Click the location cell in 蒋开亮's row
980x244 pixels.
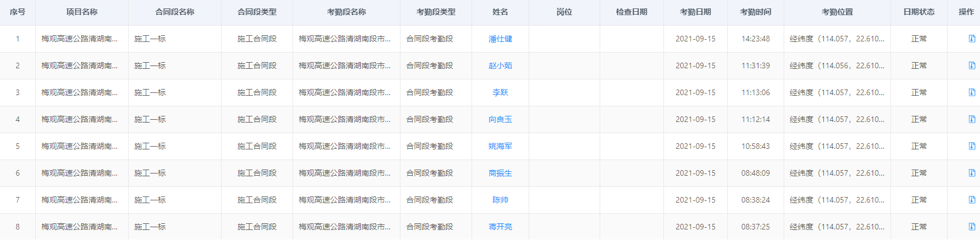[837, 227]
